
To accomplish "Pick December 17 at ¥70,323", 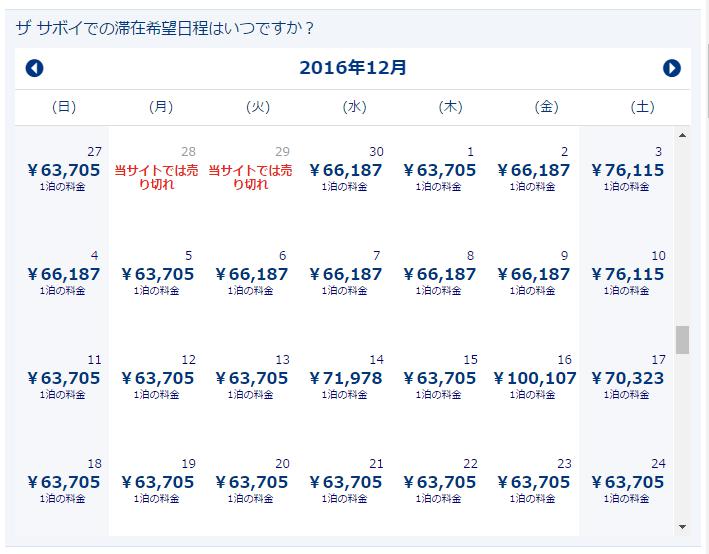I will pos(628,378).
